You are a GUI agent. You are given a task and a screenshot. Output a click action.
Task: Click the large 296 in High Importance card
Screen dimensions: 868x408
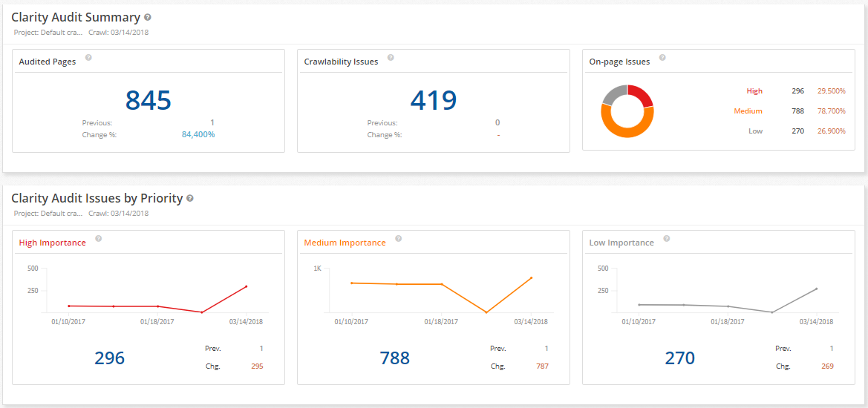[x=110, y=358]
